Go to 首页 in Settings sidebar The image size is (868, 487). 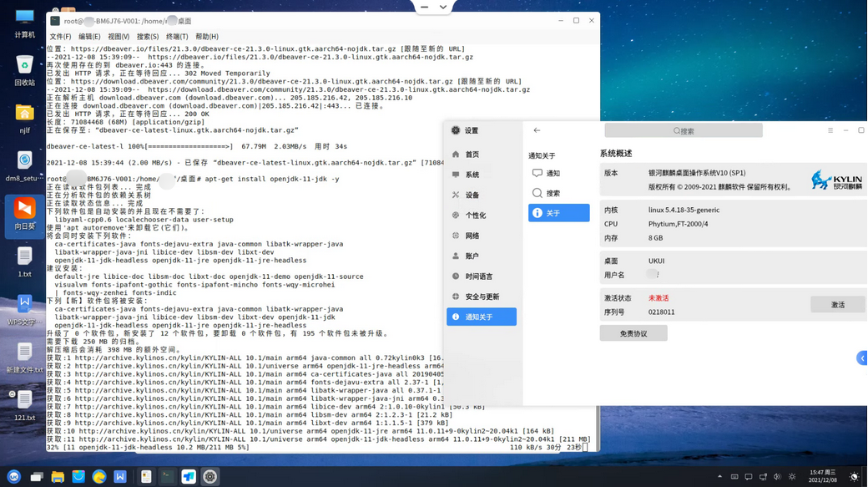(x=482, y=155)
